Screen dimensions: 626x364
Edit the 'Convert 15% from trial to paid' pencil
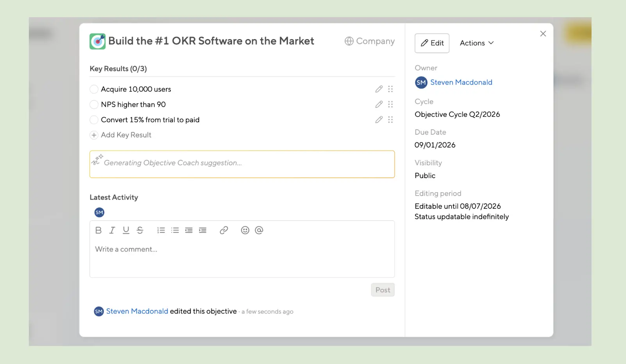[x=379, y=120]
